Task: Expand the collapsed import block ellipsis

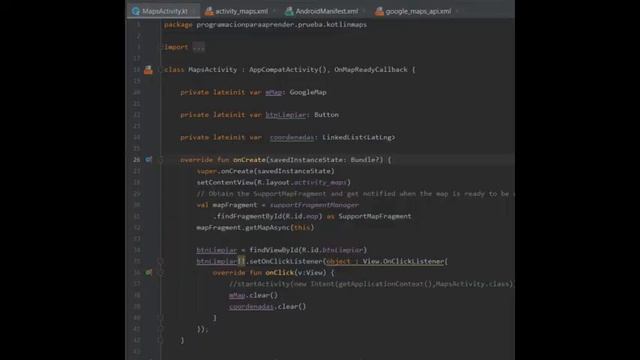Action: pyautogui.click(x=199, y=47)
